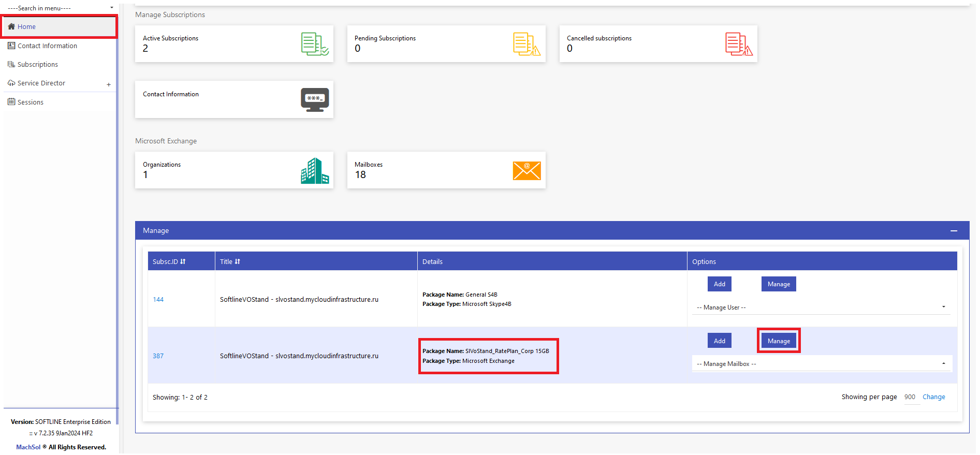Open Subscriptions menu item
The width and height of the screenshot is (980, 455).
click(x=38, y=64)
